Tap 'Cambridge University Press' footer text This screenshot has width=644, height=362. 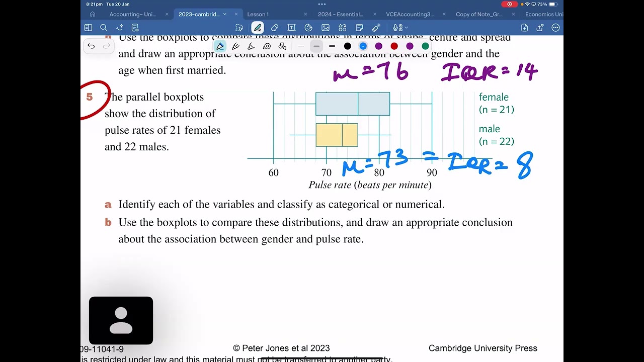click(483, 348)
